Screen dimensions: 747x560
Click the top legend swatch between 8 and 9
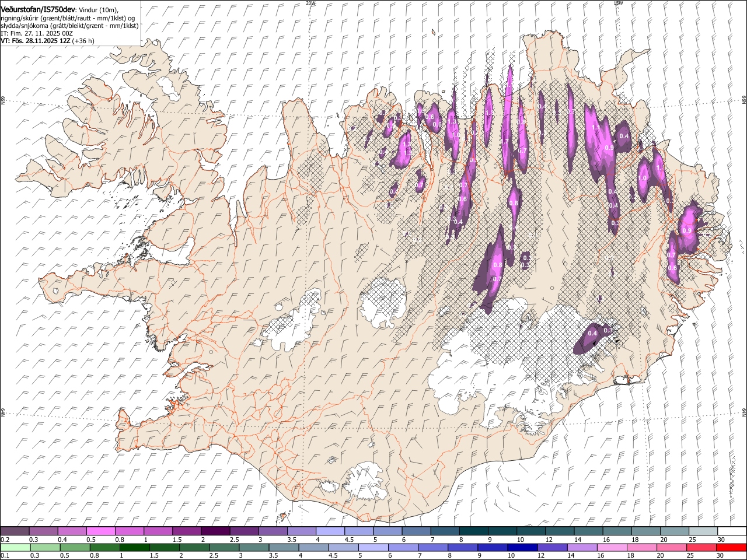473,531
